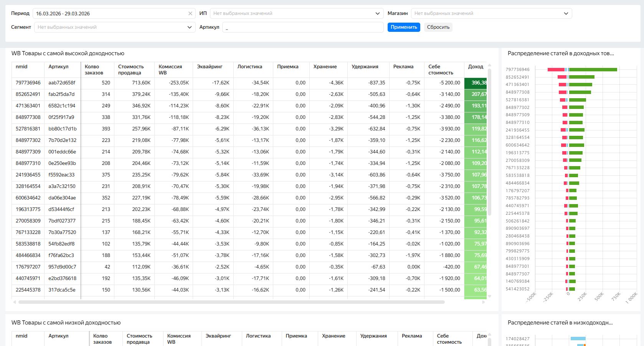
Task: Sort top table by the Доход column header
Action: click(476, 67)
